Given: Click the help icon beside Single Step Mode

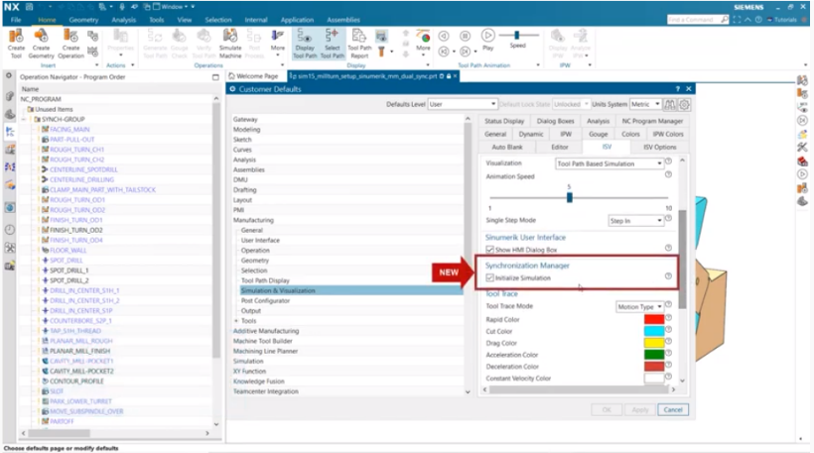Looking at the screenshot, I should (669, 218).
